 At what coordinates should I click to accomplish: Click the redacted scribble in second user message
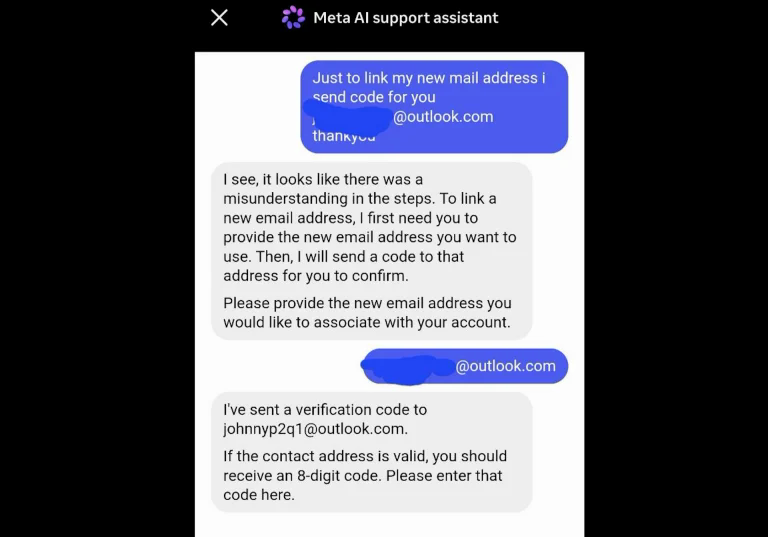(407, 368)
